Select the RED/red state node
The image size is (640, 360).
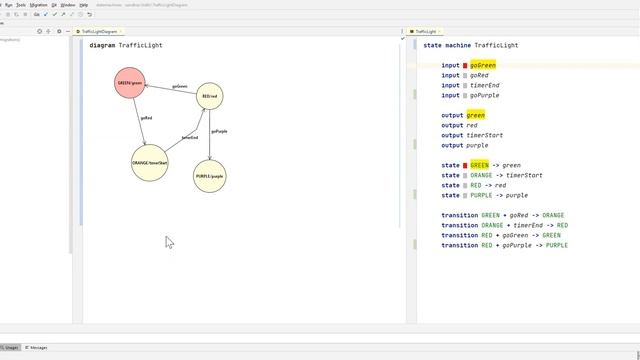[x=210, y=96]
